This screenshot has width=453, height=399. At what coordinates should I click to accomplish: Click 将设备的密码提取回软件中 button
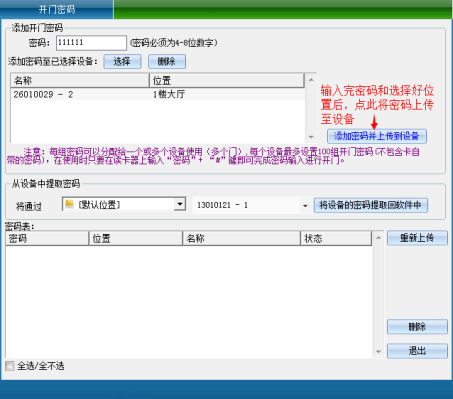pyautogui.click(x=370, y=205)
